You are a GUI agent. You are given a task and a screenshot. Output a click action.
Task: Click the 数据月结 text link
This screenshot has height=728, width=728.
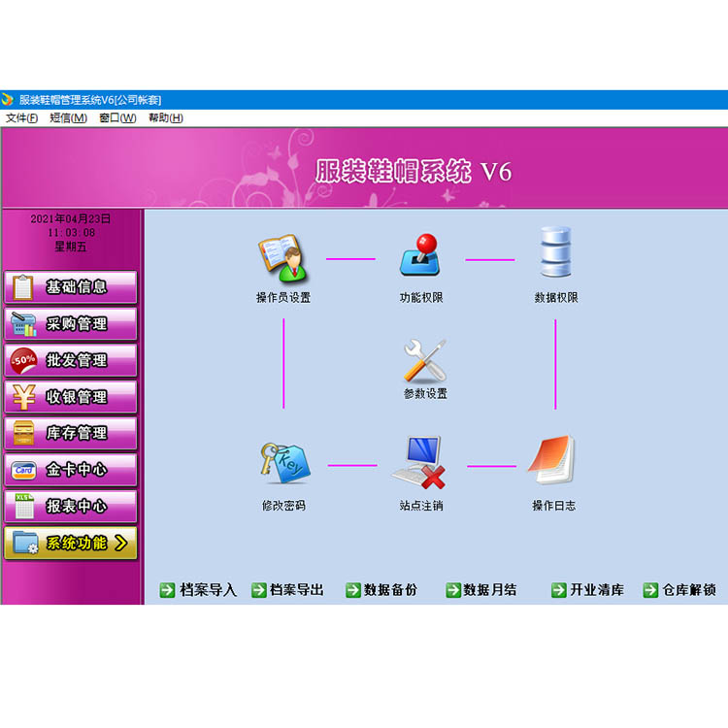point(490,589)
